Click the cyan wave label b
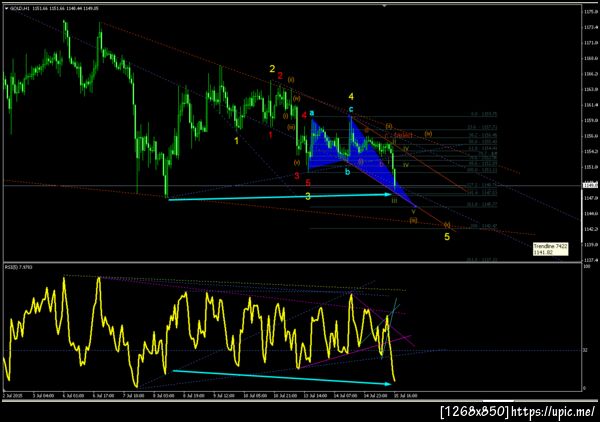The height and width of the screenshot is (422, 600). [x=347, y=172]
